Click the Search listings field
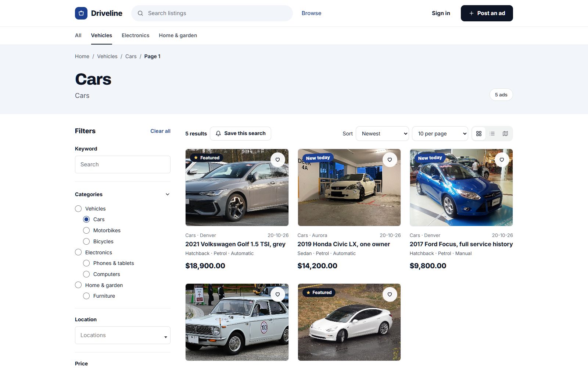 (x=212, y=13)
